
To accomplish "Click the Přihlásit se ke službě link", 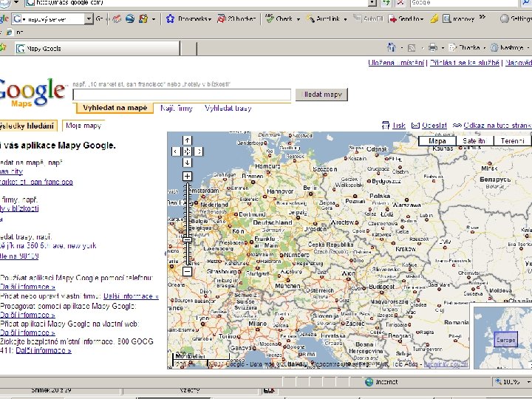I will point(465,63).
